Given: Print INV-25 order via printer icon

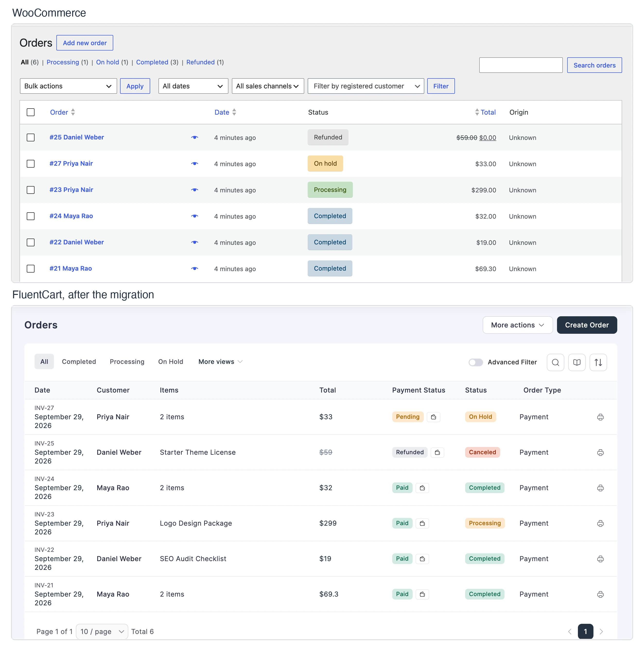Looking at the screenshot, I should tap(600, 453).
